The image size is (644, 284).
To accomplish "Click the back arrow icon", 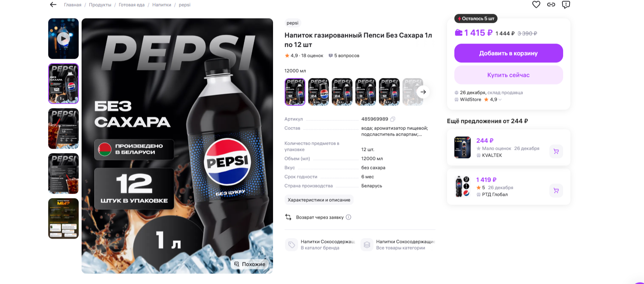I will (x=53, y=5).
